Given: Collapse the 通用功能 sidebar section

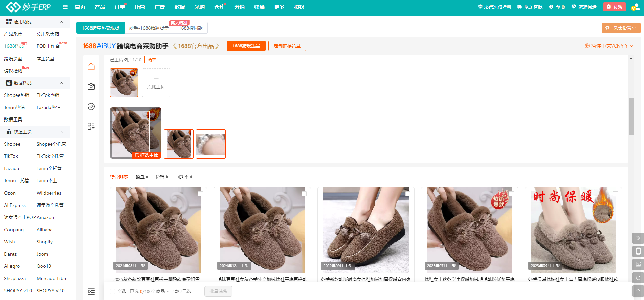Looking at the screenshot, I should tap(61, 22).
